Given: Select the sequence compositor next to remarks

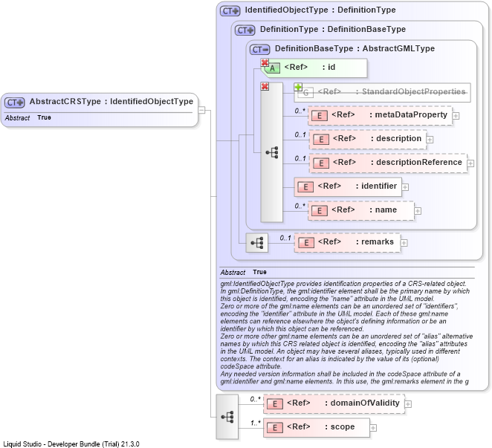Looking at the screenshot, I should 257,243.
